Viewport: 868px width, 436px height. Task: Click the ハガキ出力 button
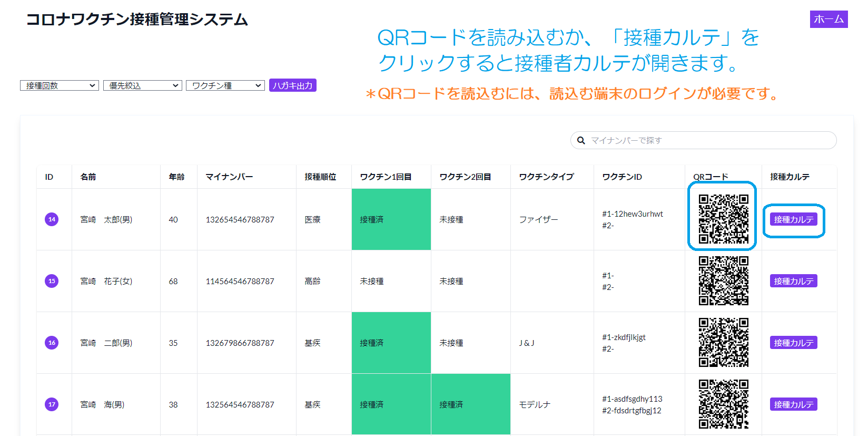293,85
